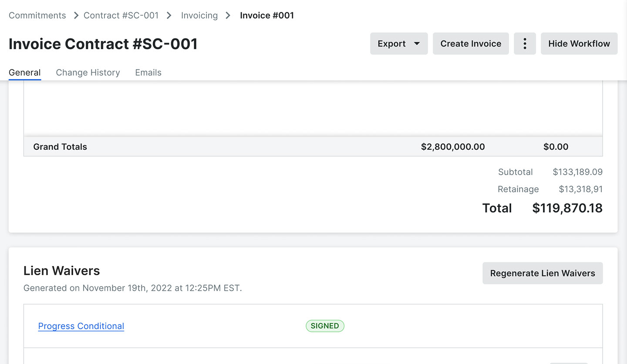Image resolution: width=627 pixels, height=364 pixels.
Task: Open the Emails tab
Action: (148, 73)
